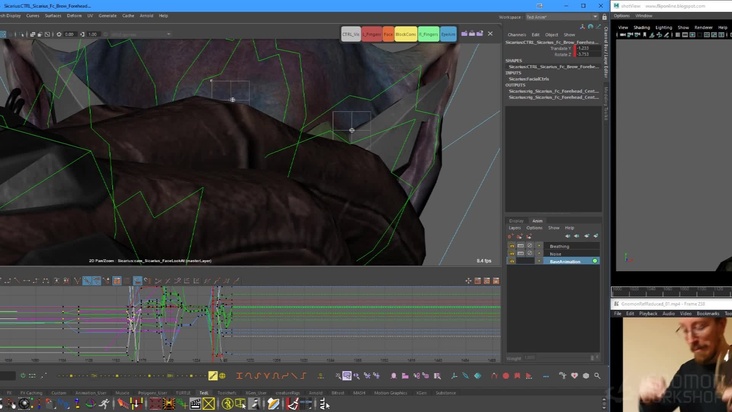The height and width of the screenshot is (412, 732).
Task: Click the Translate Y channel value field
Action: (584, 48)
